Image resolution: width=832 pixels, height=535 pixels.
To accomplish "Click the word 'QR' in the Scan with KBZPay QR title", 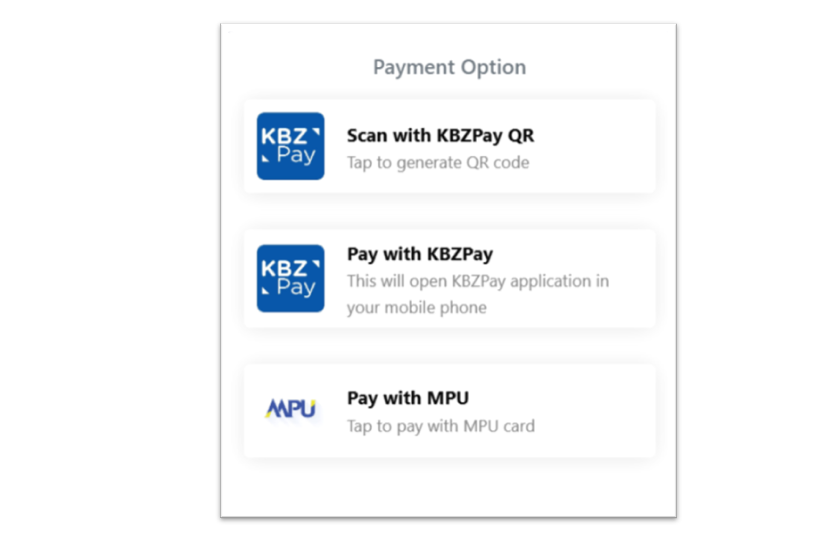I will [x=521, y=136].
